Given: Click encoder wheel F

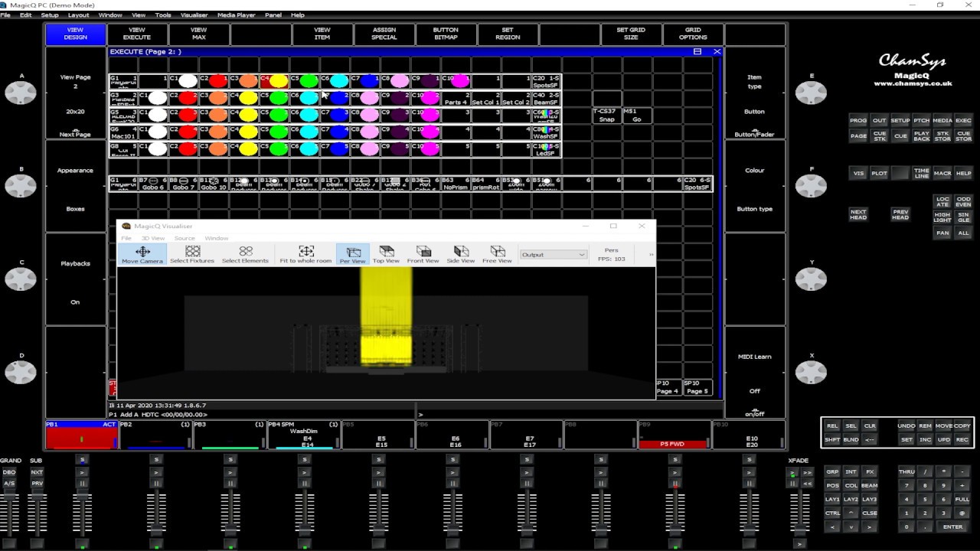Looking at the screenshot, I should [x=811, y=186].
